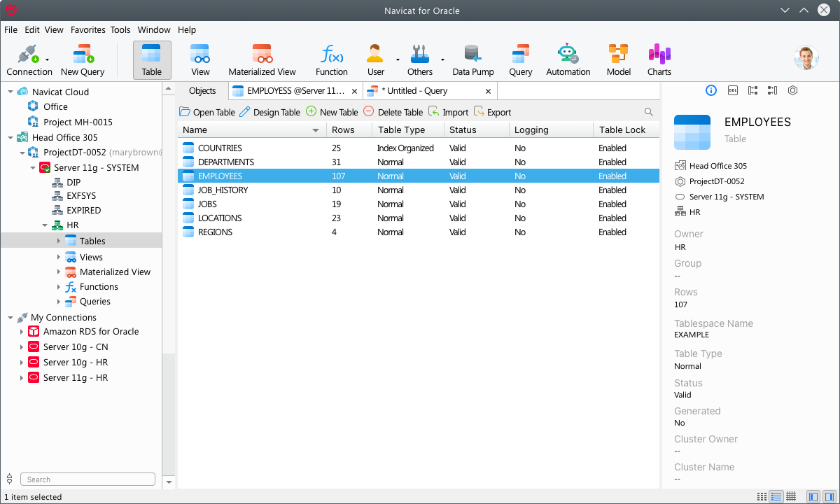
Task: Select the COUNTRIES table row
Action: 419,148
